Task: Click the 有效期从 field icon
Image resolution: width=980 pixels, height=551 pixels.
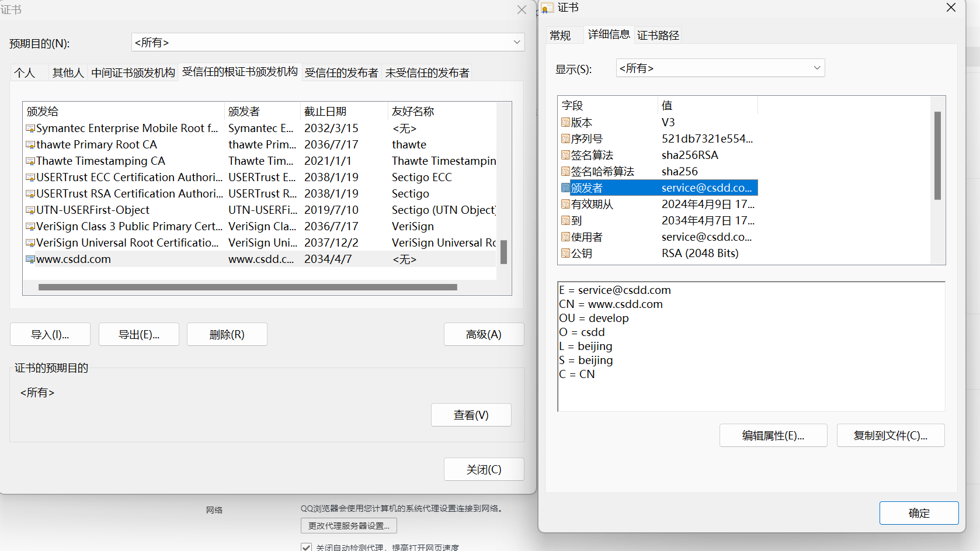Action: 565,204
